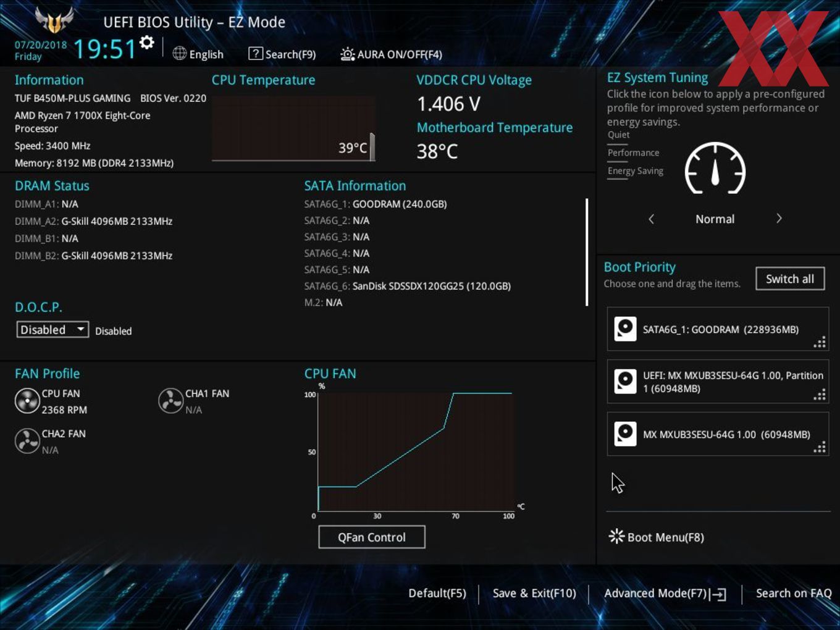Click the Advanced Mode exit arrow icon

[x=718, y=594]
